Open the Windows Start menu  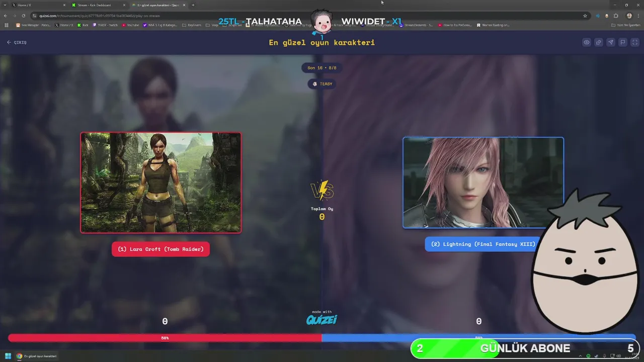pyautogui.click(x=8, y=356)
